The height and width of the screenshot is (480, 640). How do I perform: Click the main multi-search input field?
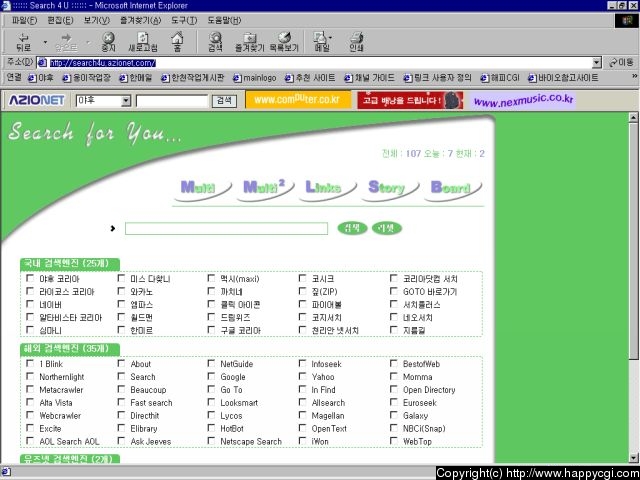coord(226,229)
